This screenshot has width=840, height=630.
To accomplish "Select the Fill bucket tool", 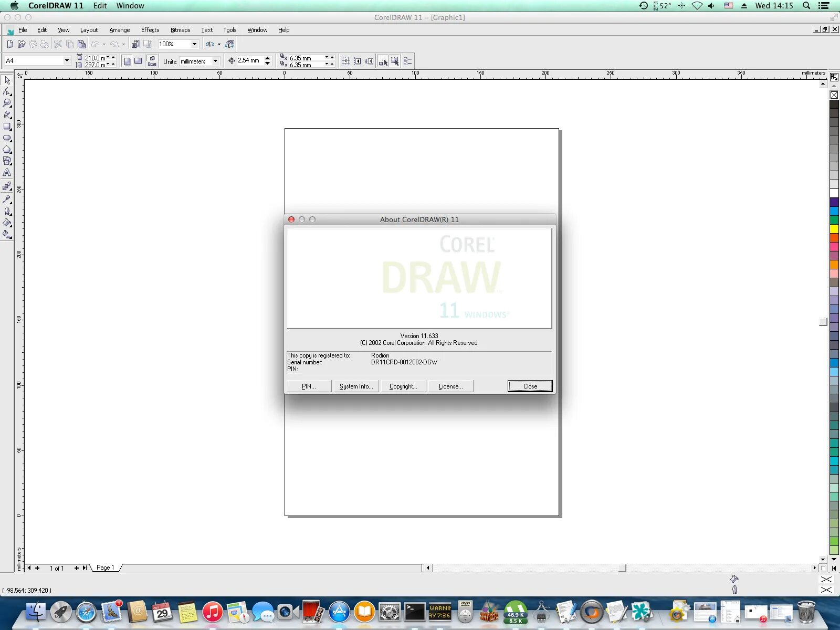I will point(7,223).
